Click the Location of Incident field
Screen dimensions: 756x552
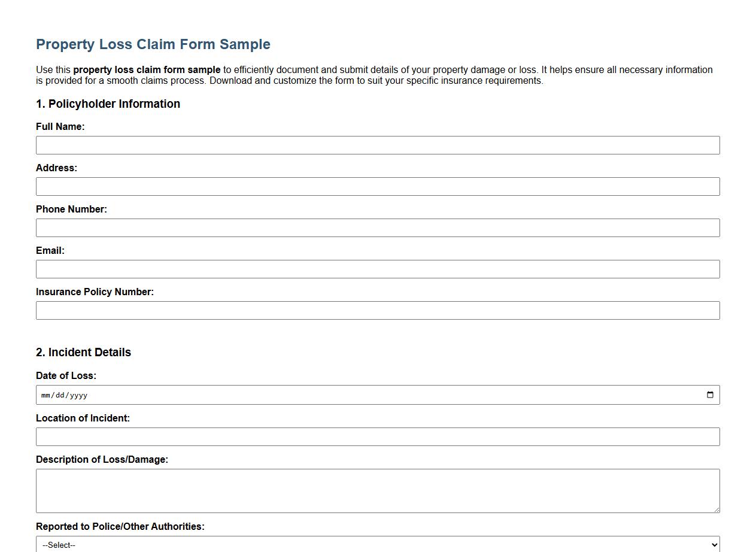click(x=378, y=436)
